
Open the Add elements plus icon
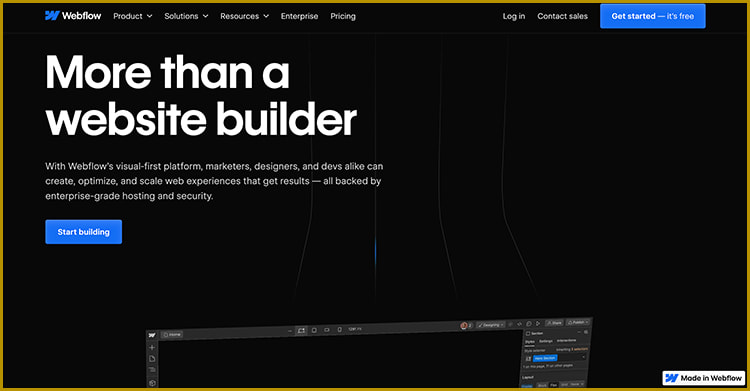point(152,347)
